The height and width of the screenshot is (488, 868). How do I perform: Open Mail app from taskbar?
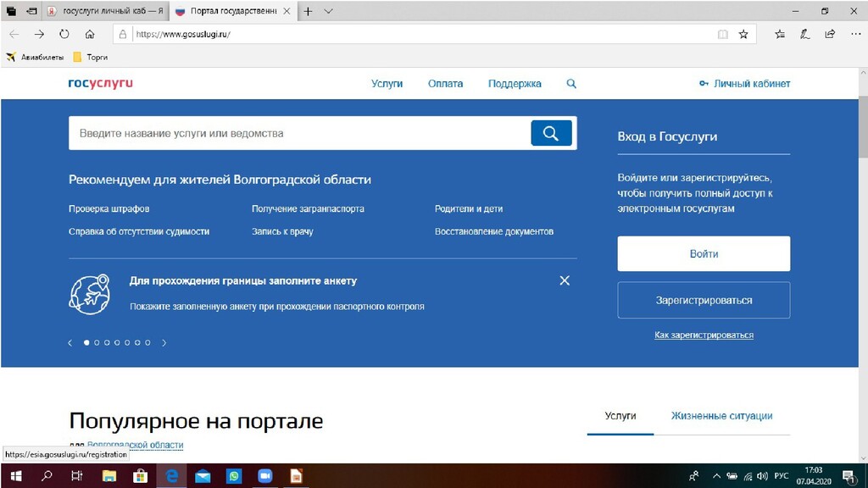coord(203,476)
